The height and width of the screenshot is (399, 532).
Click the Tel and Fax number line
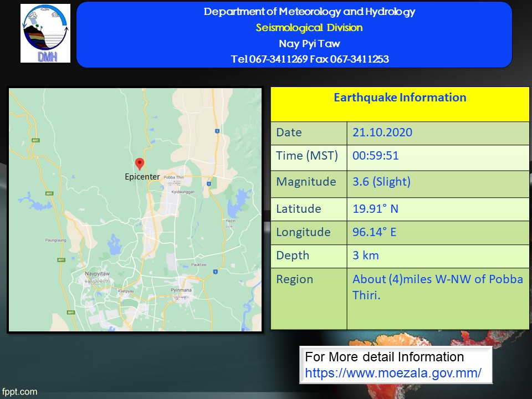(x=309, y=59)
